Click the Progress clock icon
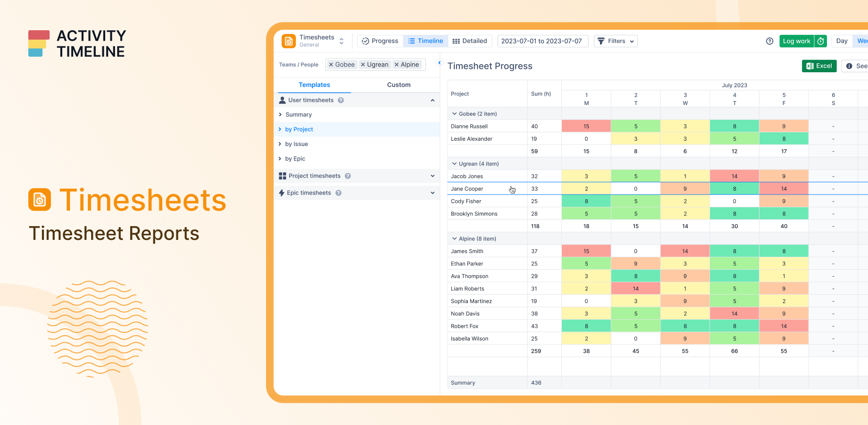The image size is (868, 425). pyautogui.click(x=366, y=41)
